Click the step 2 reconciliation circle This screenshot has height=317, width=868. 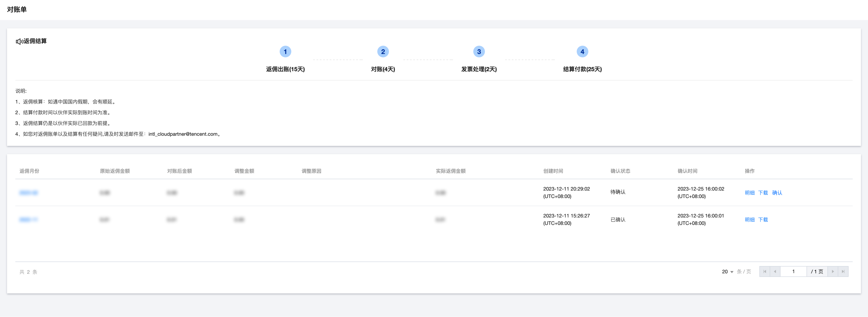point(383,52)
